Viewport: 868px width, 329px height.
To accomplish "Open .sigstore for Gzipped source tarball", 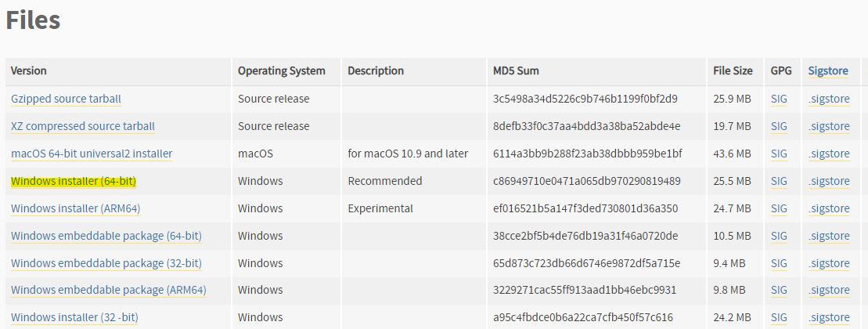I will [x=829, y=99].
